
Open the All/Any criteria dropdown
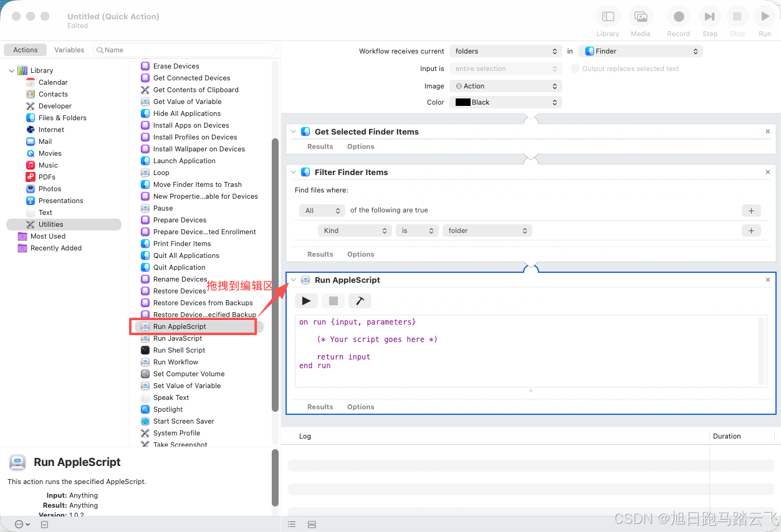(322, 211)
